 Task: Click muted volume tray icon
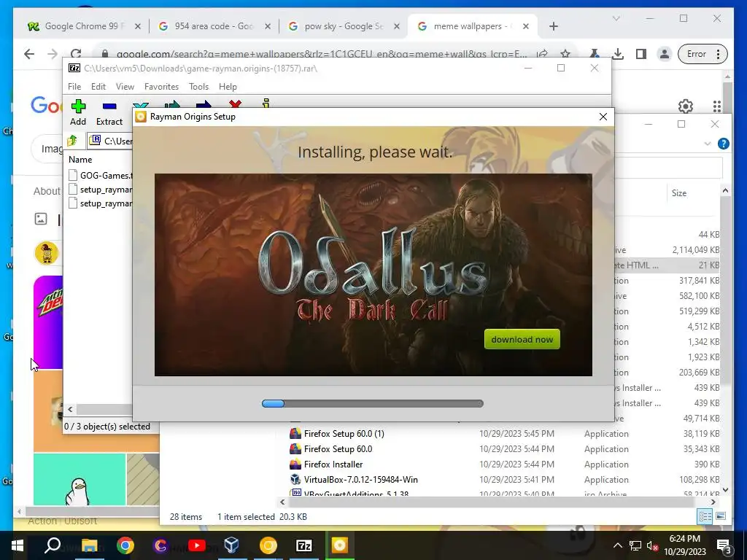point(652,545)
